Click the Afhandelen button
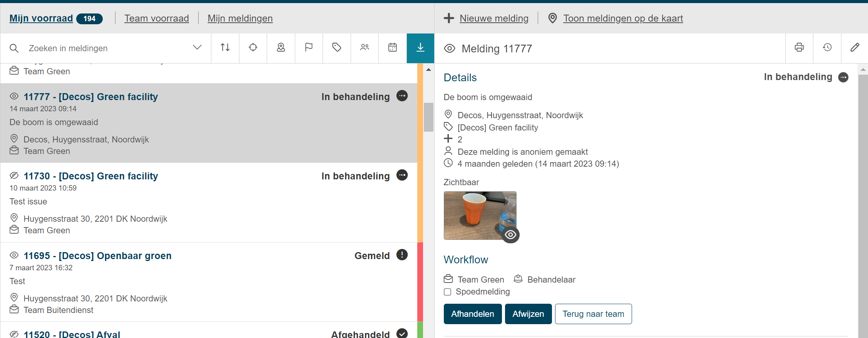868x338 pixels. click(473, 314)
